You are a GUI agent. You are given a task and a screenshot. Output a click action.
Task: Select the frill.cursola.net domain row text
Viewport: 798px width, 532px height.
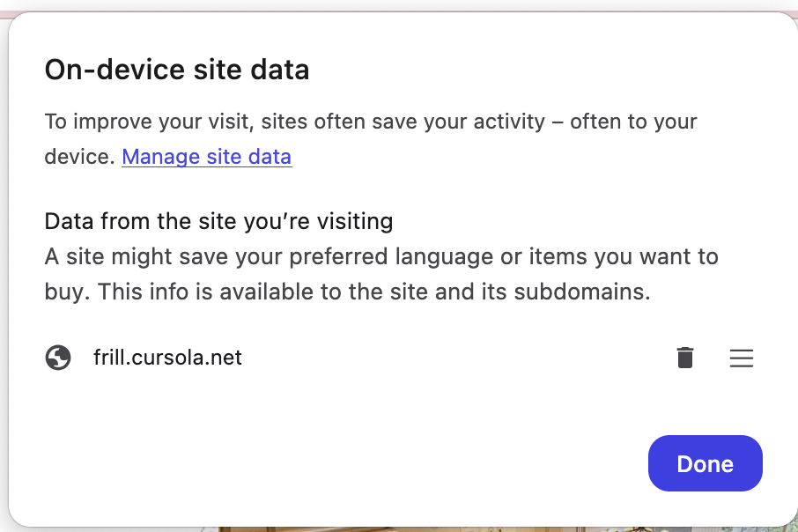[167, 358]
